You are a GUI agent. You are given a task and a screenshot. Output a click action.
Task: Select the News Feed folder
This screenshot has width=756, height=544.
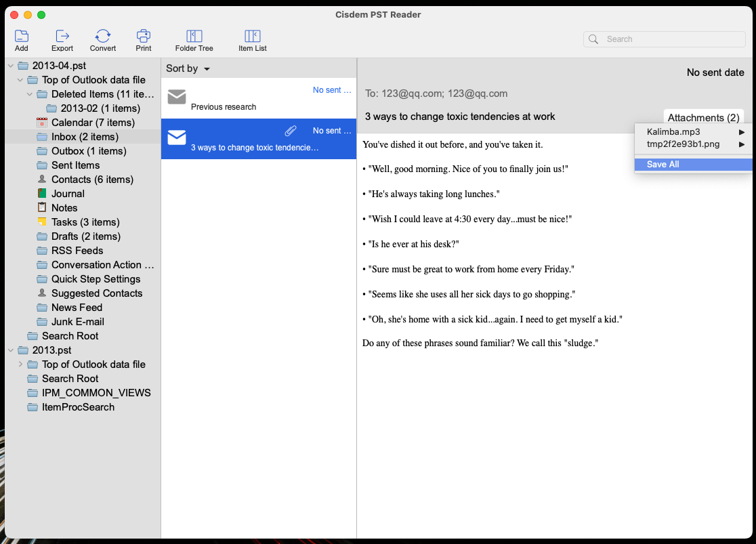77,308
